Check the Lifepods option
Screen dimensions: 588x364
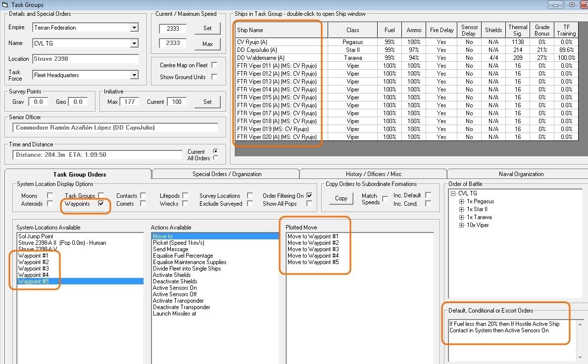185,195
